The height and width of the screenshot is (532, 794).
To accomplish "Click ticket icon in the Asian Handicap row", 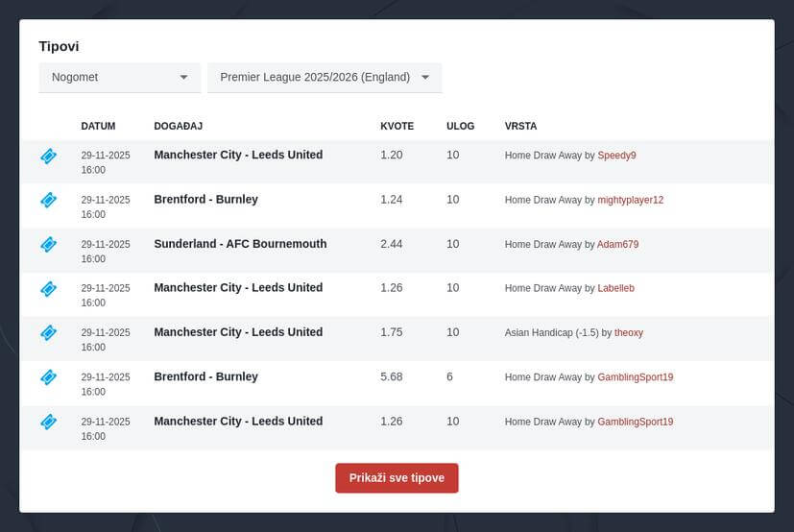I will [x=49, y=332].
